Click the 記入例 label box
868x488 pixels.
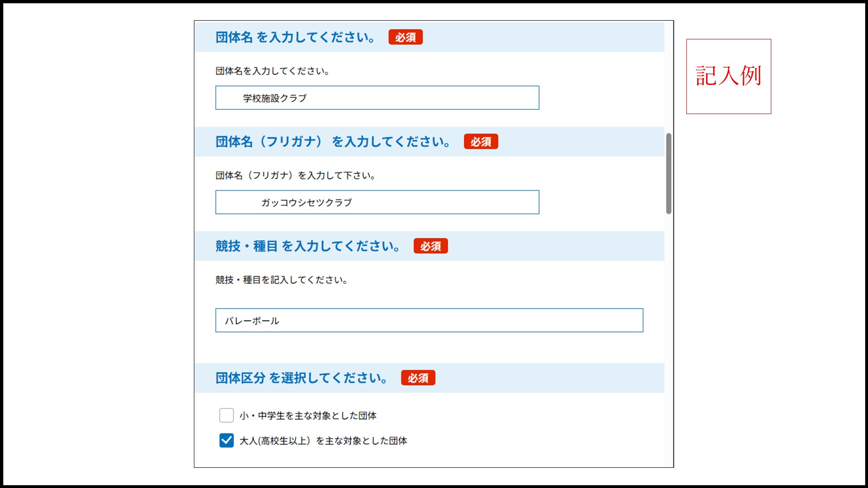click(x=728, y=76)
